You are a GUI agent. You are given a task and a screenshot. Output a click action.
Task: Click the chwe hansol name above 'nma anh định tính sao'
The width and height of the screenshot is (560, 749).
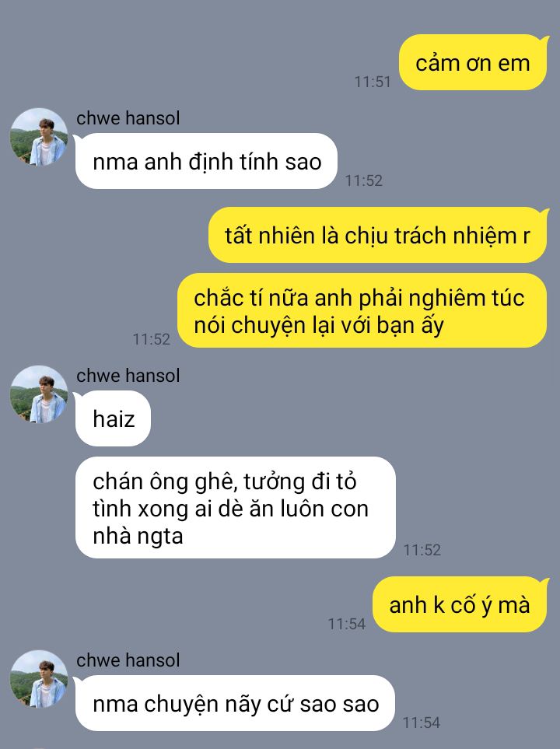(128, 118)
